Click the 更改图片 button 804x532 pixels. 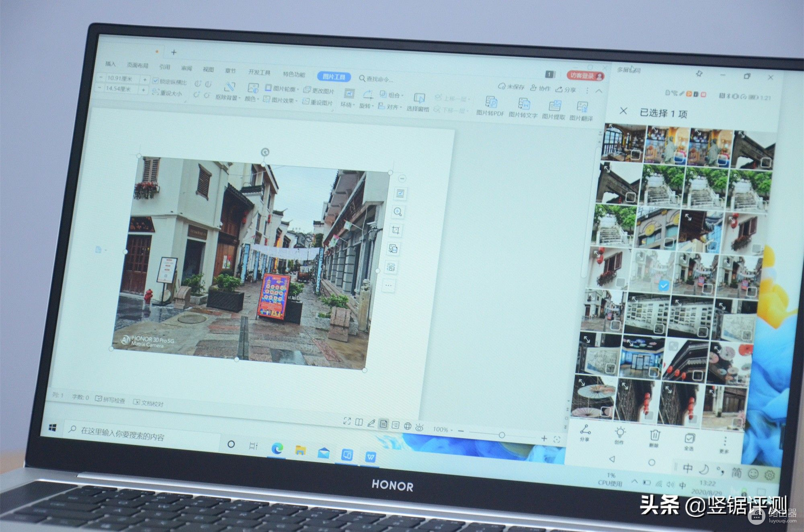tap(319, 90)
